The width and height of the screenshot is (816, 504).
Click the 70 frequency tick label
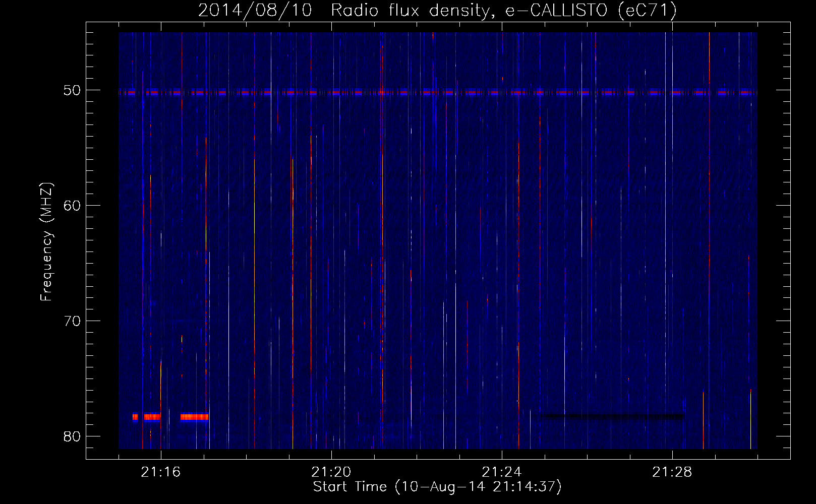(72, 321)
